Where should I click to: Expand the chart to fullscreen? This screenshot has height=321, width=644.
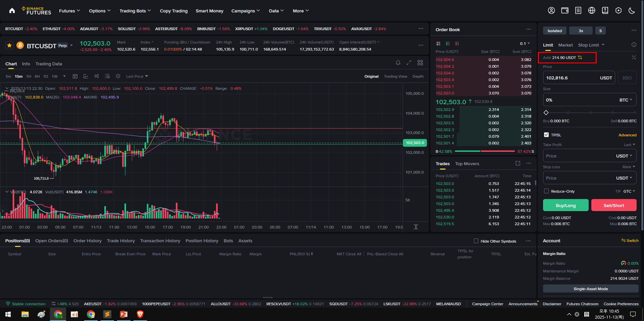[x=409, y=63]
